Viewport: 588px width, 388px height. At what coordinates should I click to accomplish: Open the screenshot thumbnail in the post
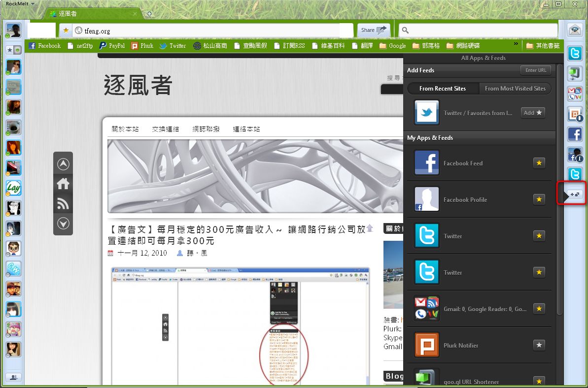(241, 326)
